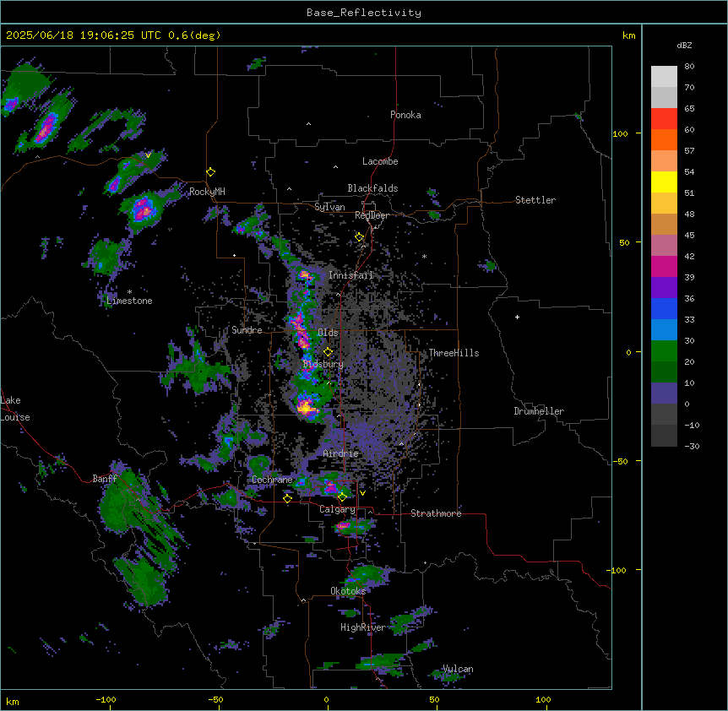
Task: Click the -30 value in dBZ legend
Action: tap(692, 447)
